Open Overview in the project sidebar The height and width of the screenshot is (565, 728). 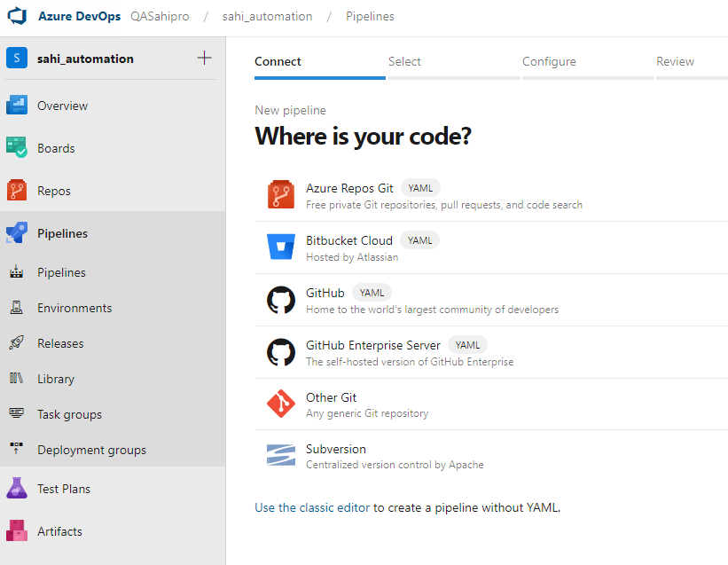(x=62, y=106)
